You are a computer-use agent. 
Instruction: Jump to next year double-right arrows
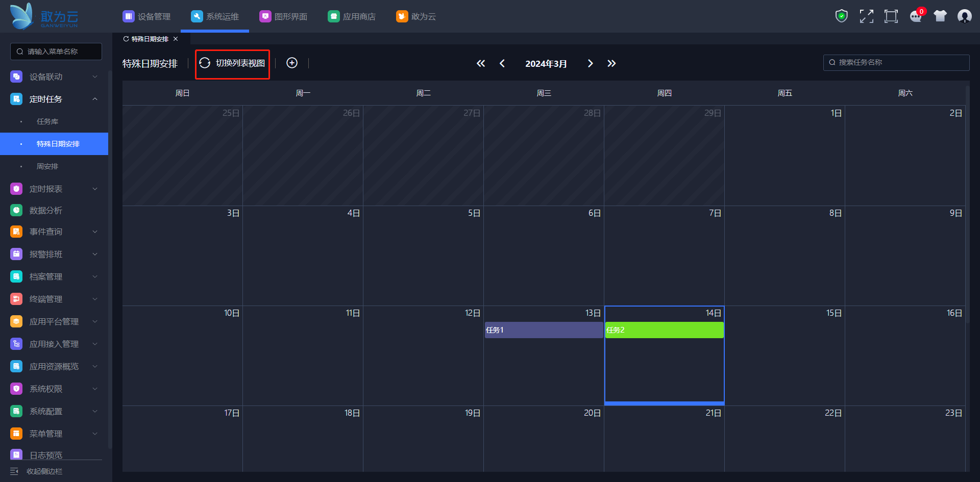(x=611, y=63)
